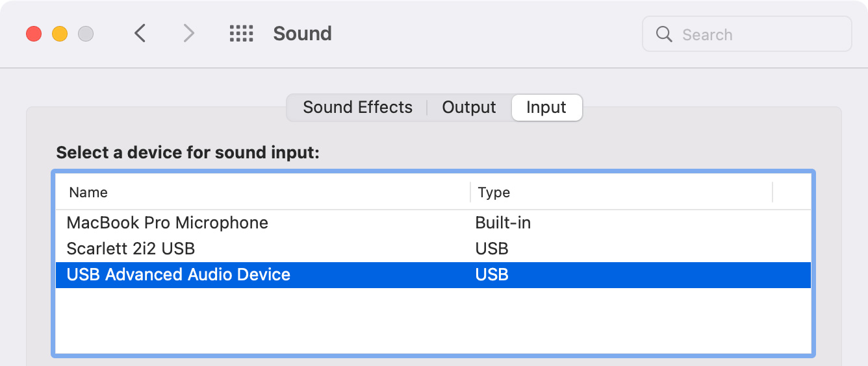This screenshot has width=868, height=366.
Task: Show all preferences with the grid icon
Action: point(242,34)
